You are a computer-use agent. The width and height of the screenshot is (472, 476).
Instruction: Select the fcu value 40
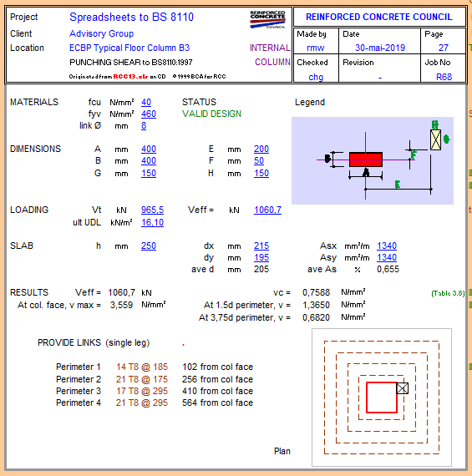(146, 102)
